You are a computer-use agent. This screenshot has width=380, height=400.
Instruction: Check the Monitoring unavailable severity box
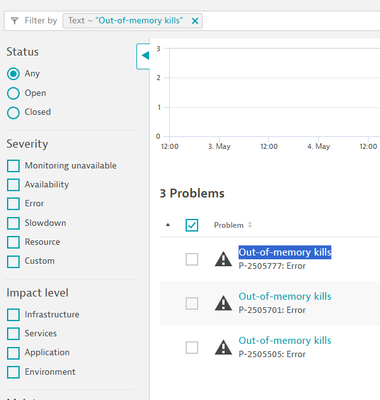click(x=13, y=166)
